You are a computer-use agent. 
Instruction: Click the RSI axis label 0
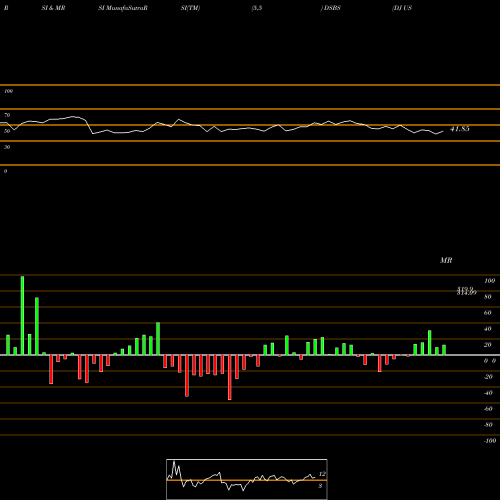pyautogui.click(x=5, y=171)
